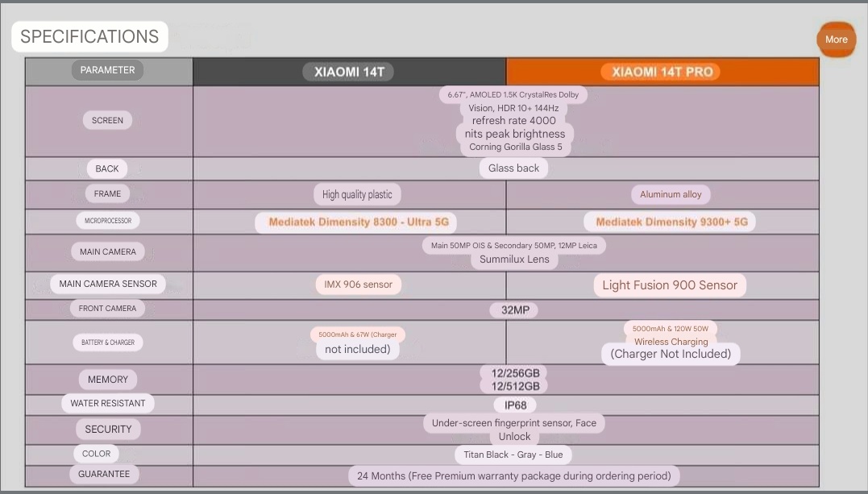Click '5000mAh & 120W 50W' text
The width and height of the screenshot is (868, 494).
pos(671,329)
